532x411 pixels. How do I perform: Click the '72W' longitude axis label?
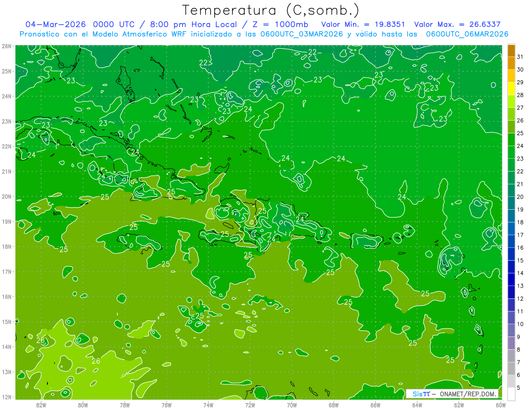pos(250,405)
